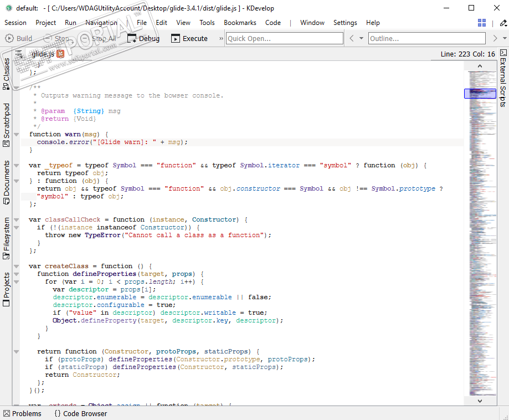Toggle the Projects tool view
The height and width of the screenshot is (420, 509).
point(6,289)
